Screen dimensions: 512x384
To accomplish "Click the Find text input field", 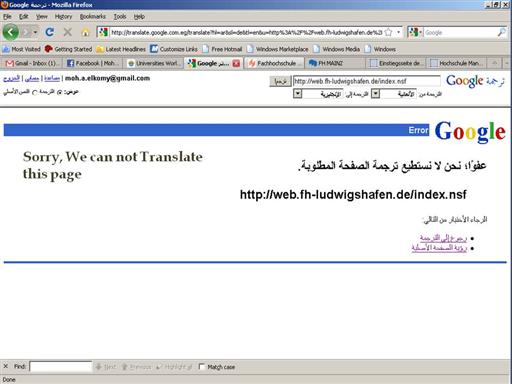I will [x=61, y=367].
